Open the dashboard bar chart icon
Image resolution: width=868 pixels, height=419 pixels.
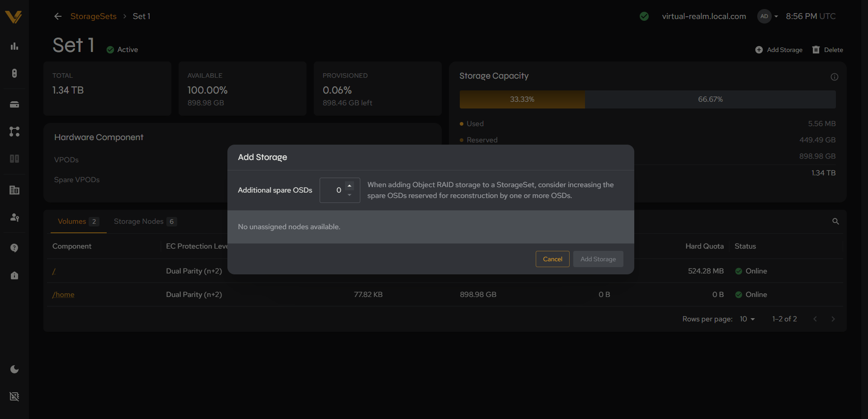[x=14, y=46]
